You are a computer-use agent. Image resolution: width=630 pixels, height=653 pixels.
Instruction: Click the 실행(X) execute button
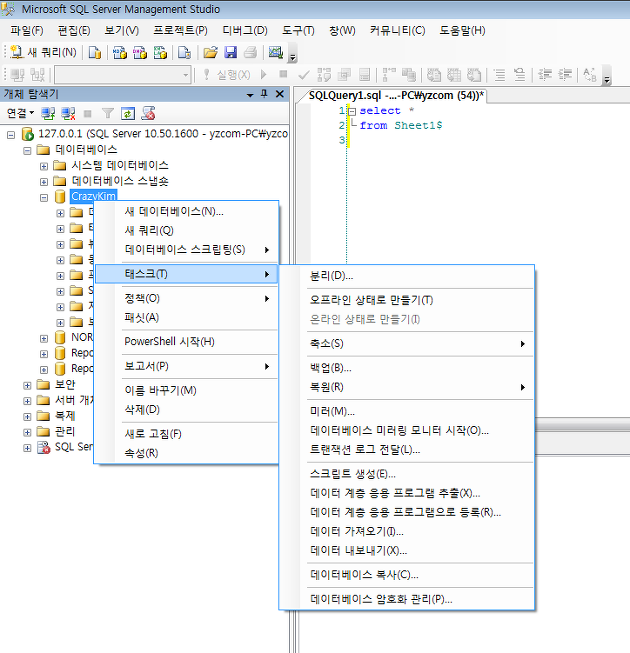[x=227, y=75]
